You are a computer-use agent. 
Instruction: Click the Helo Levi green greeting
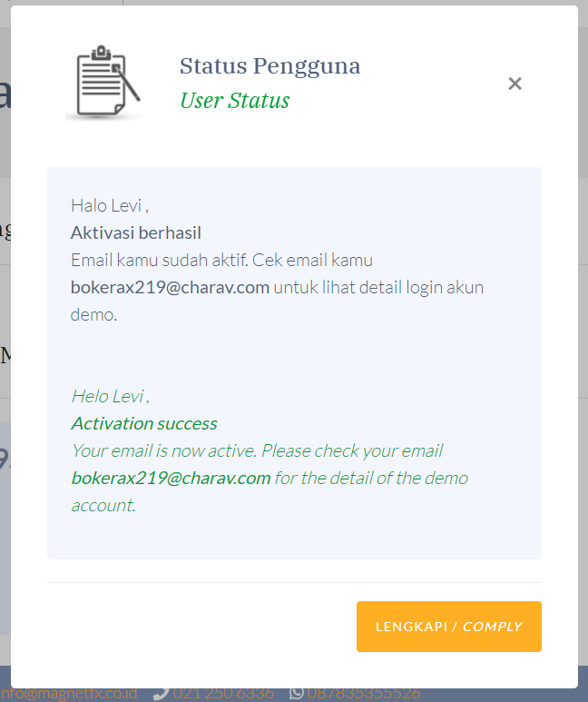110,397
